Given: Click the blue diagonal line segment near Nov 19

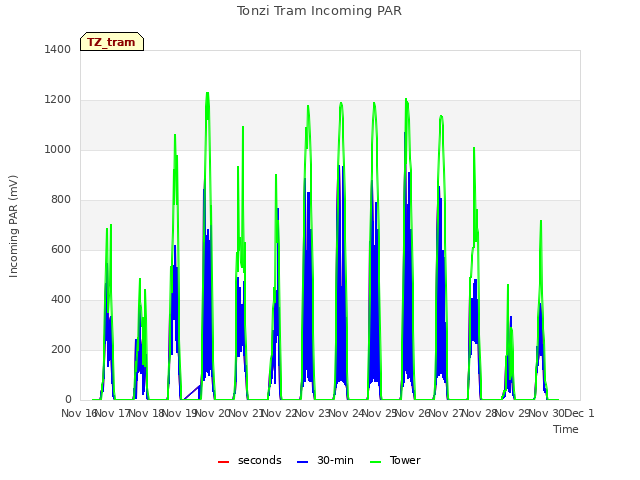Looking at the screenshot, I should 192,392.
